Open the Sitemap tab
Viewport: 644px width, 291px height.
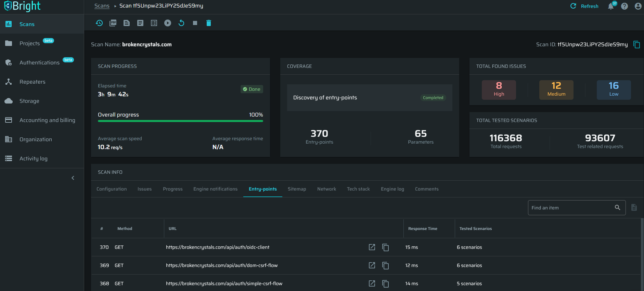(x=297, y=189)
